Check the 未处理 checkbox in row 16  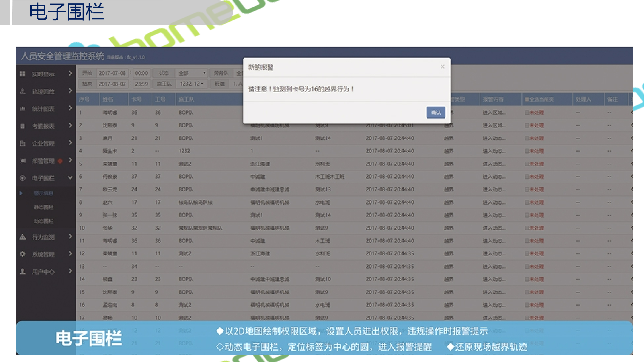point(527,305)
